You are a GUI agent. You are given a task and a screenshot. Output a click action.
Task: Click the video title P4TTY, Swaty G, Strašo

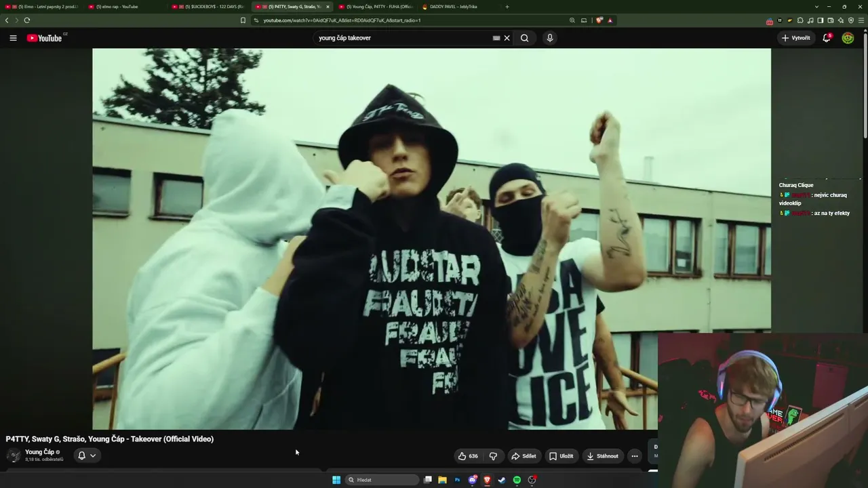pos(110,439)
